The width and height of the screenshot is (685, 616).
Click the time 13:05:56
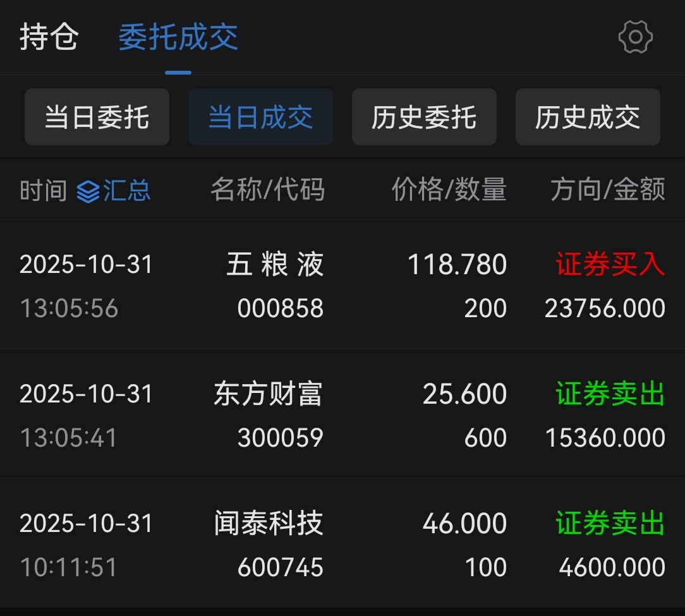(x=69, y=308)
